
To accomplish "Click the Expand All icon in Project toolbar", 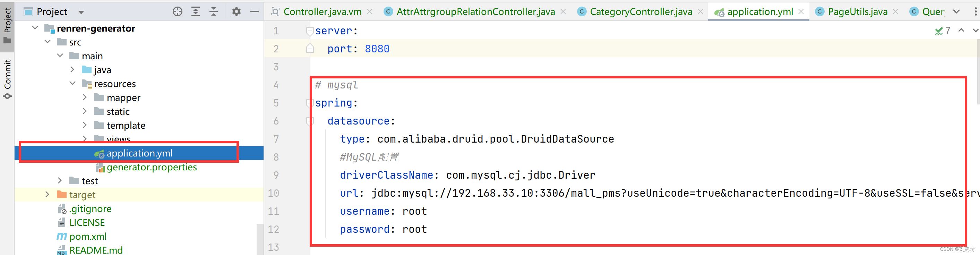I will click(x=196, y=12).
